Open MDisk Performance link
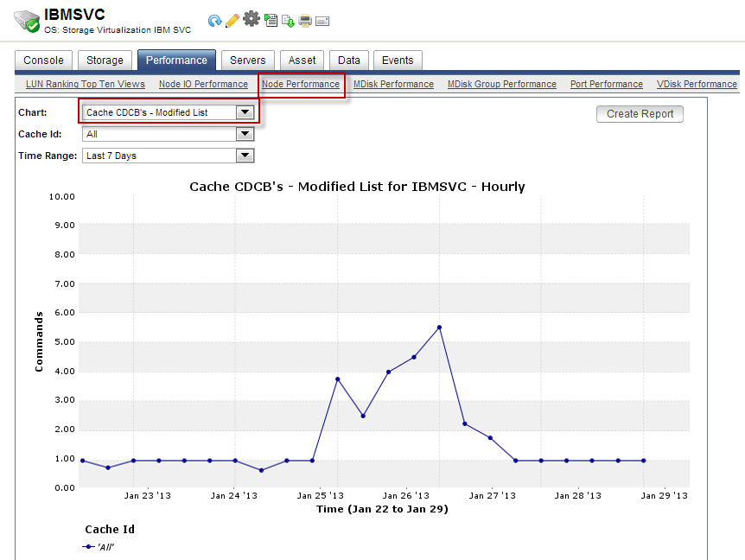 click(393, 84)
